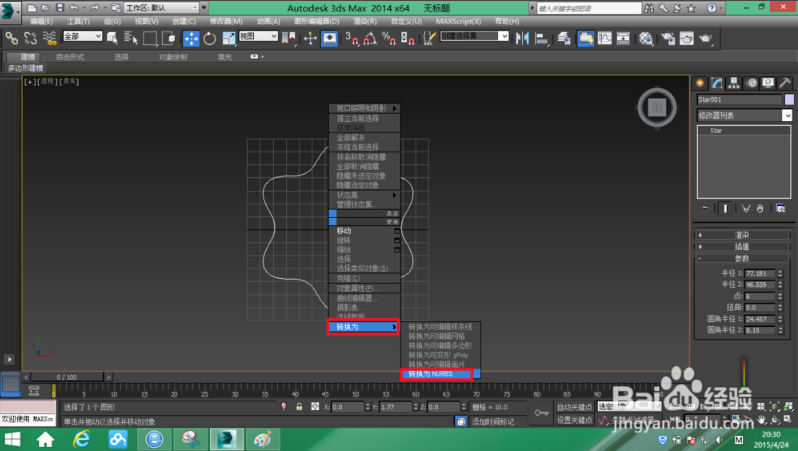Click Edit Named Selection Sets icon

click(x=430, y=38)
